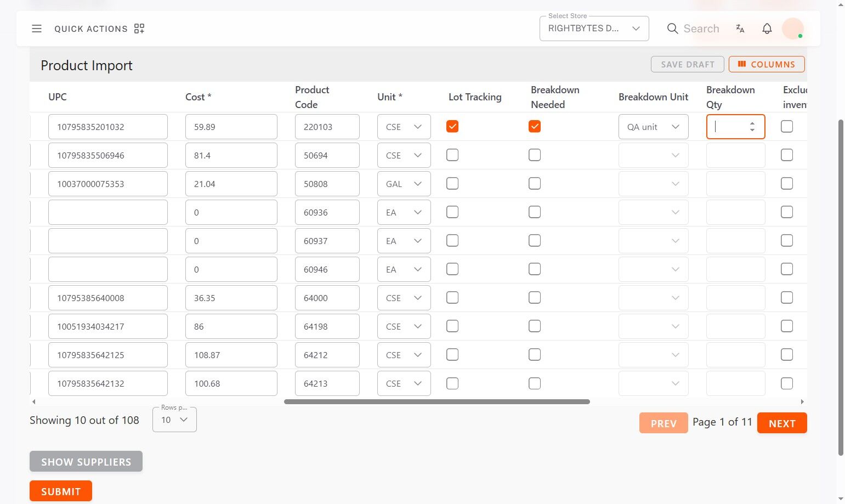Click Show Suppliers button

click(x=86, y=462)
